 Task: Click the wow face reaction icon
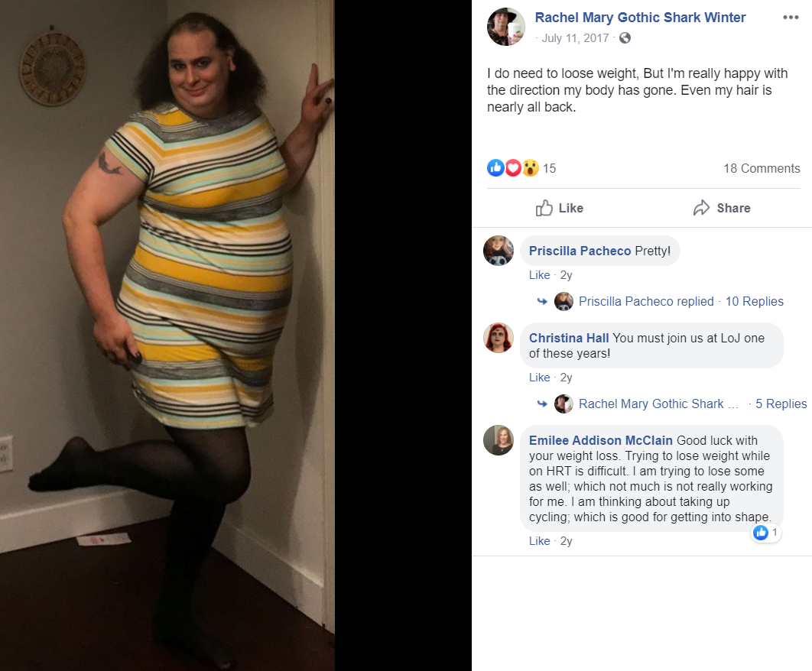pyautogui.click(x=531, y=168)
